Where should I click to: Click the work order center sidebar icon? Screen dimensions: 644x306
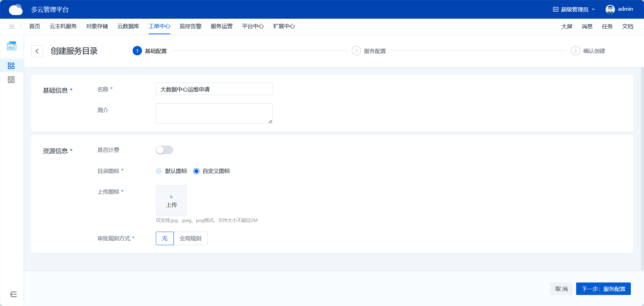click(x=12, y=46)
